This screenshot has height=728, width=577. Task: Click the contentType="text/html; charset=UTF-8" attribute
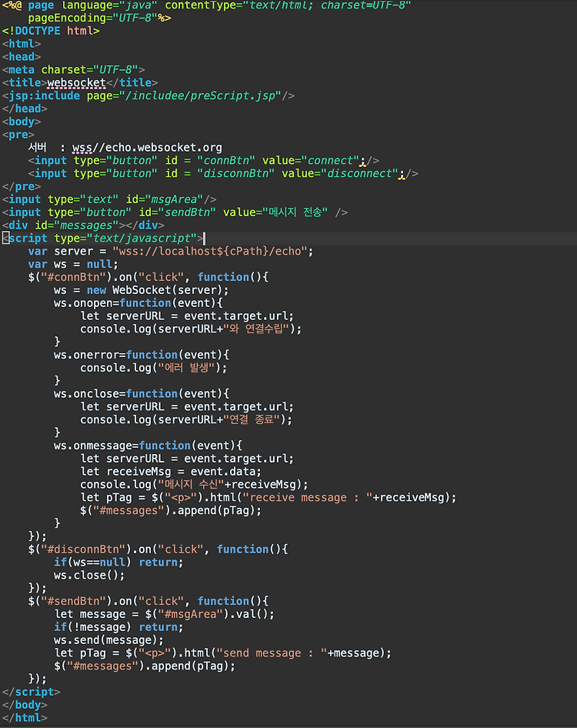pos(288,5)
